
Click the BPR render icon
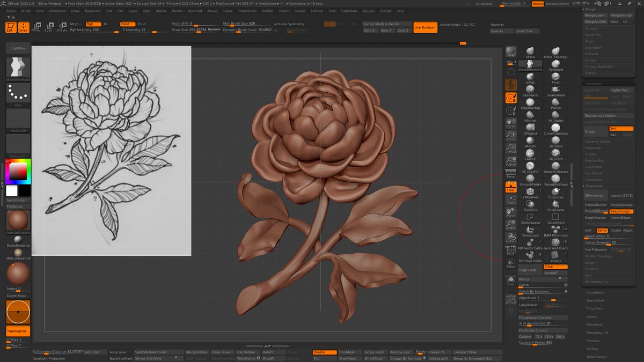[511, 52]
